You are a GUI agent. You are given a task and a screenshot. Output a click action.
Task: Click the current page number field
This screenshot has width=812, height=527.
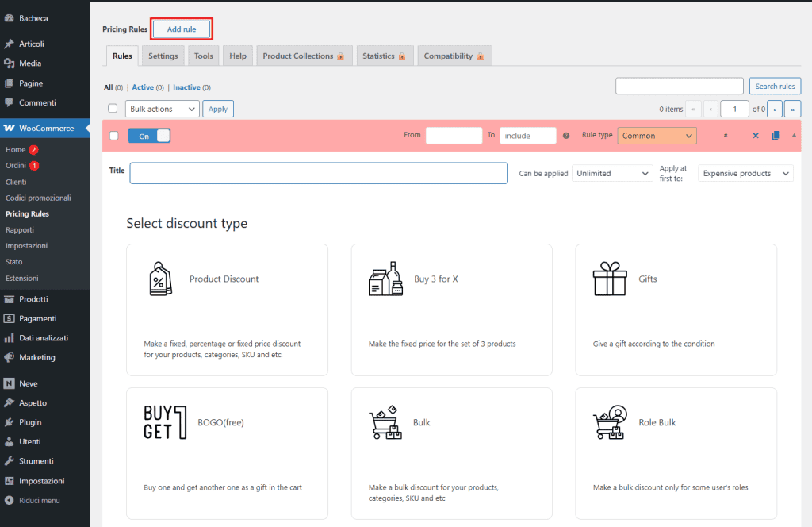pos(734,109)
